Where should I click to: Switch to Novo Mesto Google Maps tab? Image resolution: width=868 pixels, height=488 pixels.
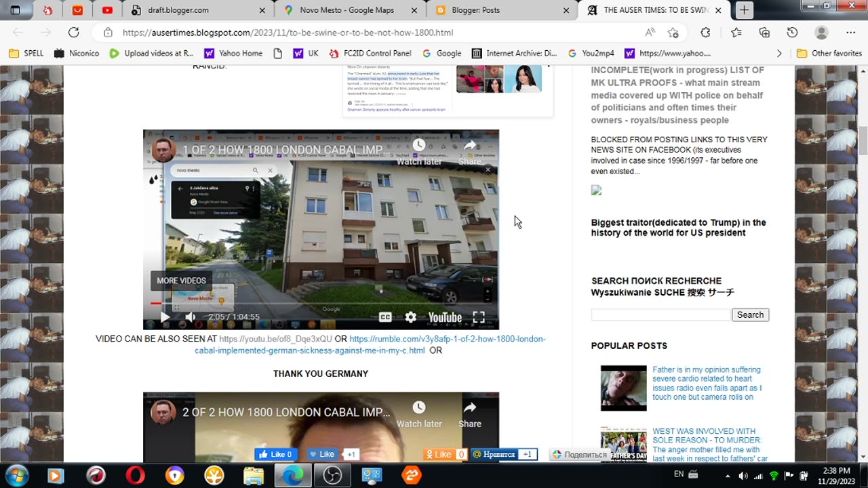coord(351,10)
